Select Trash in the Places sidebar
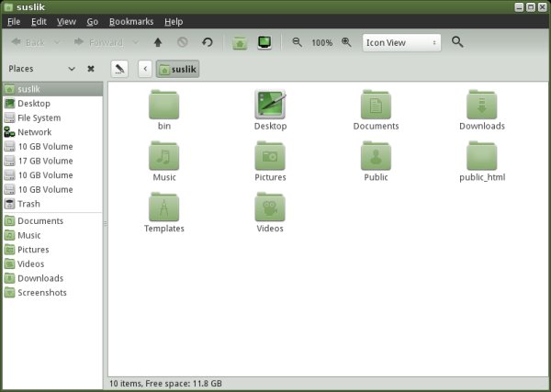 (28, 204)
